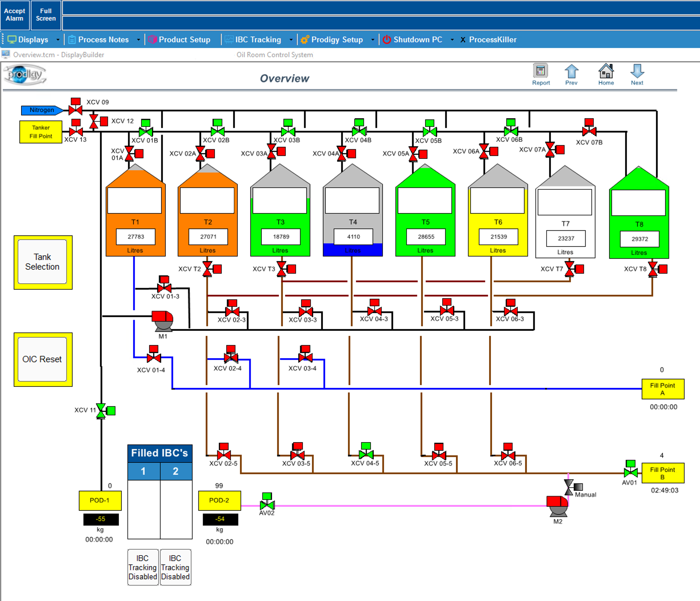Toggle valve AV02 next to POD-2

tap(267, 501)
